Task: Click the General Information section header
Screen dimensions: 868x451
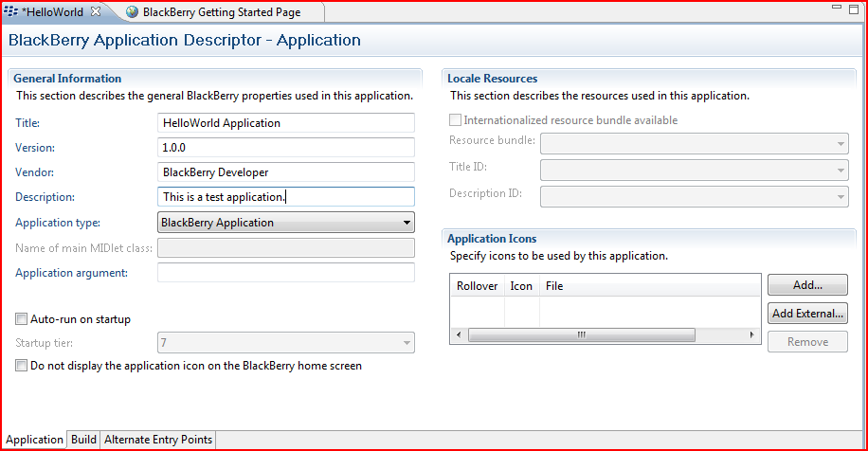Action: [x=67, y=79]
